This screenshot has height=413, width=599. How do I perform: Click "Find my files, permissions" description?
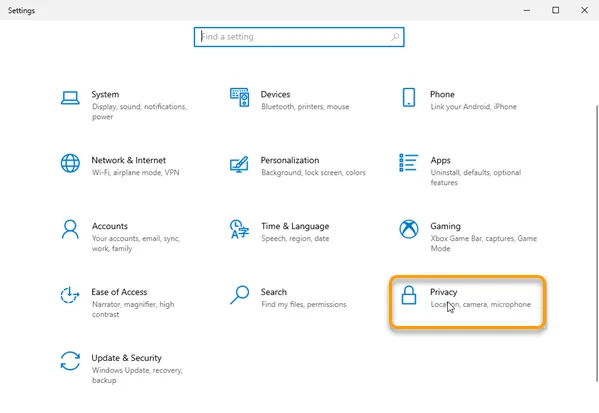[x=304, y=304]
